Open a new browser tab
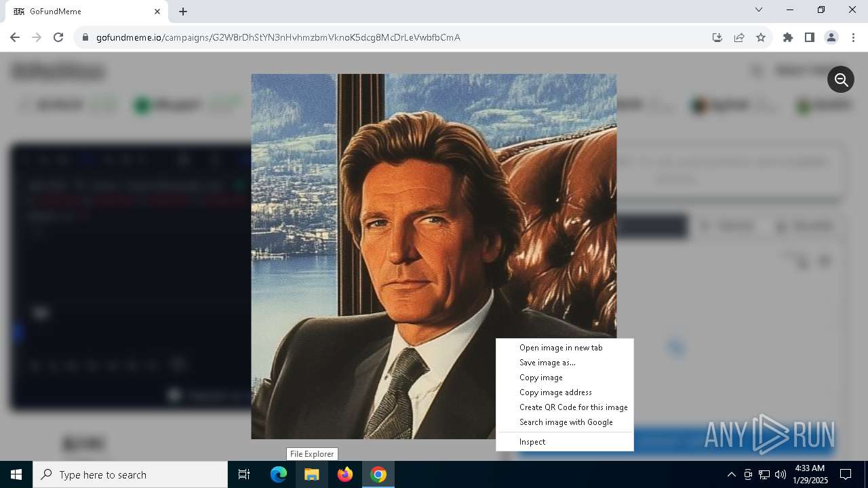This screenshot has height=488, width=868. (x=183, y=12)
